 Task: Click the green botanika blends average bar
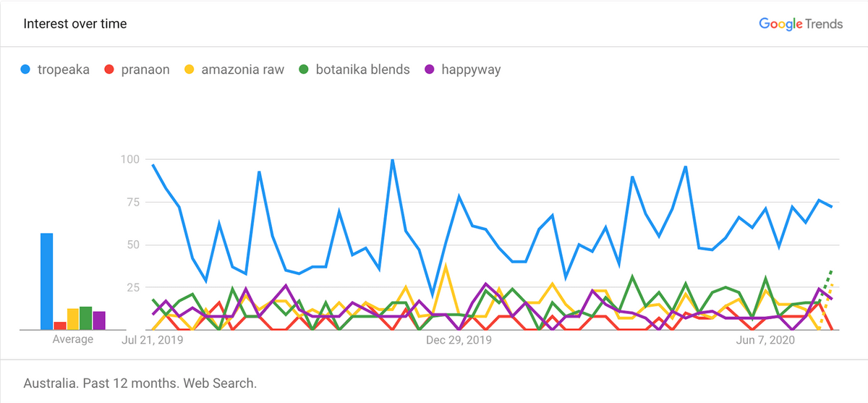pos(86,318)
